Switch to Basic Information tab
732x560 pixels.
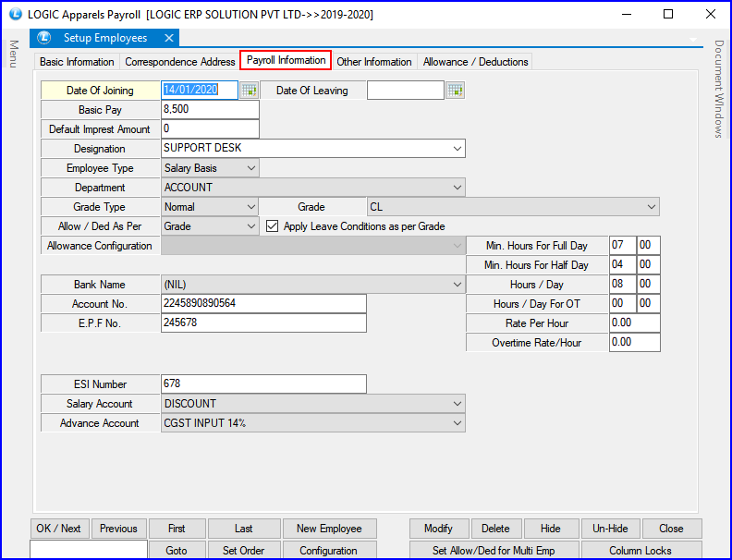point(77,62)
